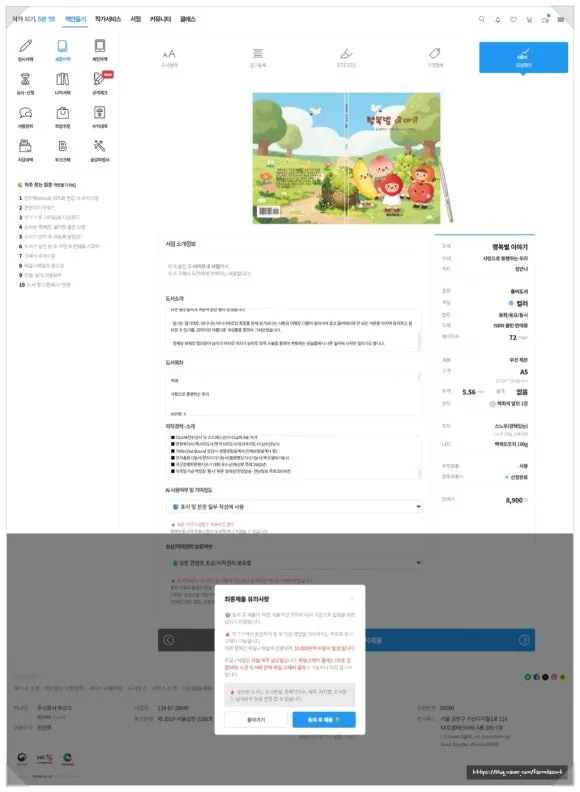Open the notification bell in the header
Viewport: 580px width, 792px height.
pyautogui.click(x=498, y=19)
